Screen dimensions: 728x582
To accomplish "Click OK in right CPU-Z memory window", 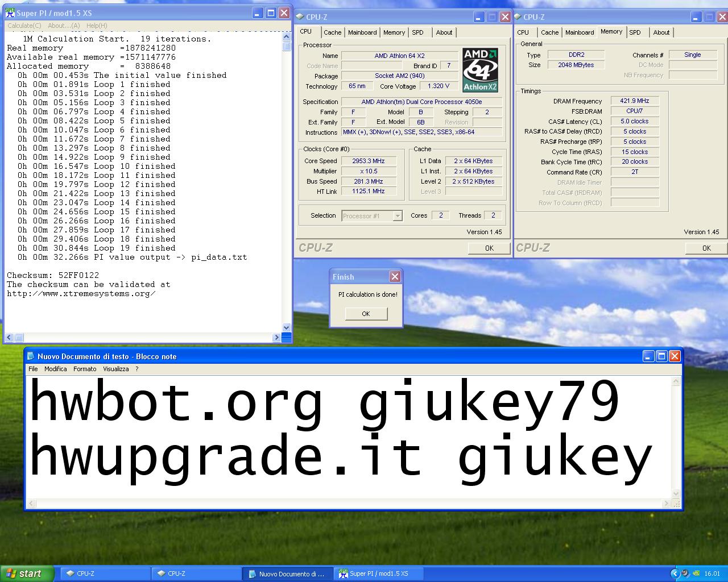I will pos(706,248).
